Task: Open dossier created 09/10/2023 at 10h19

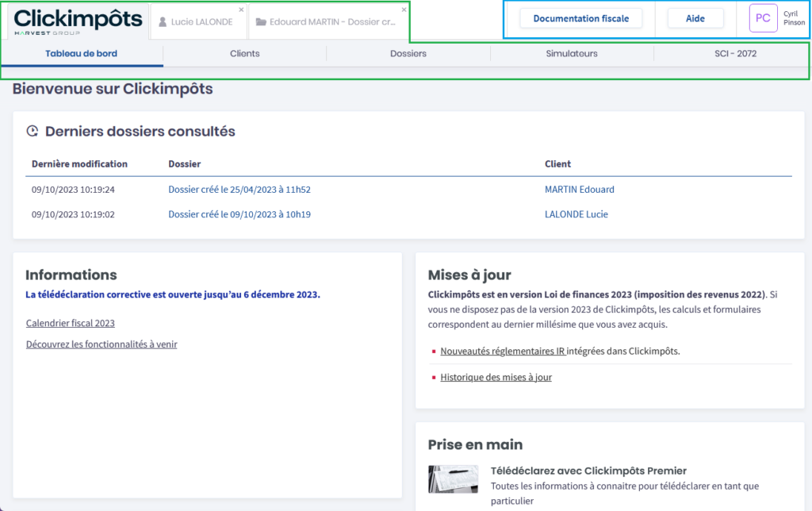Action: pyautogui.click(x=239, y=214)
